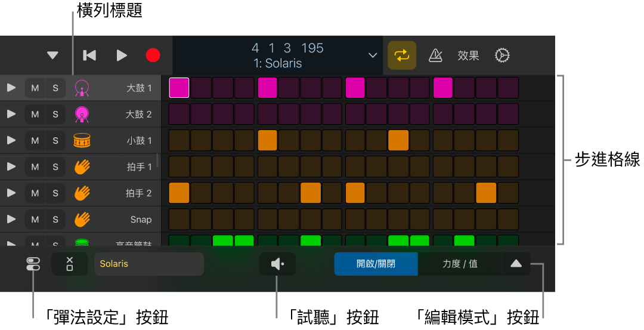Click the position display 4 1 3 195
Screen dimensions: 644x330
point(287,48)
